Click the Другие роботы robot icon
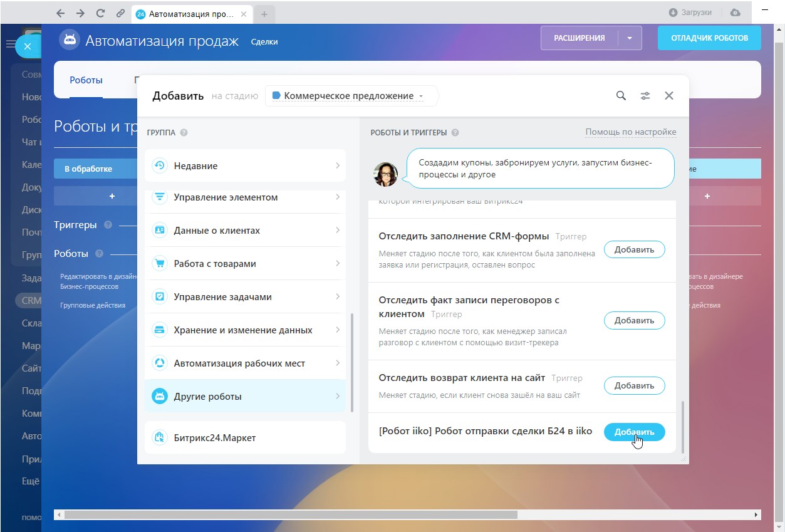This screenshot has width=785, height=532. pos(160,396)
